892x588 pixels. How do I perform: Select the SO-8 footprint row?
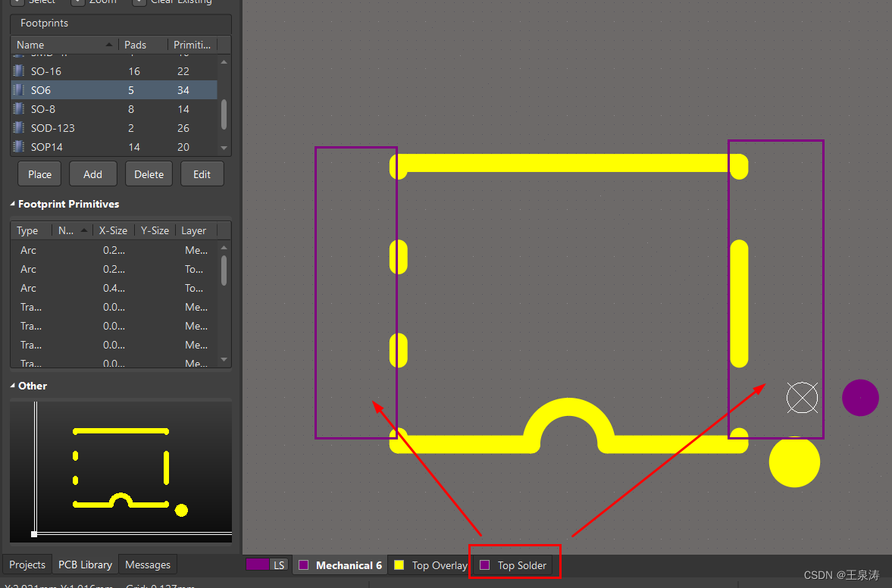pyautogui.click(x=114, y=108)
